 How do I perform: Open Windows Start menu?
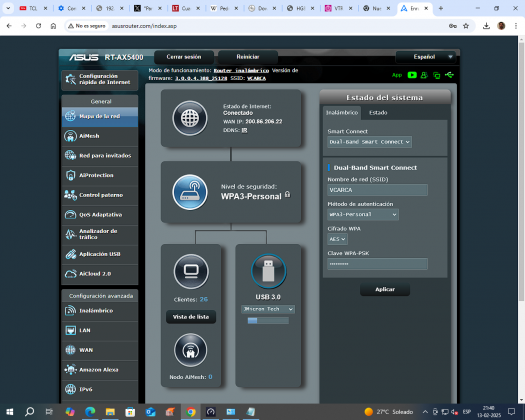pyautogui.click(x=10, y=412)
